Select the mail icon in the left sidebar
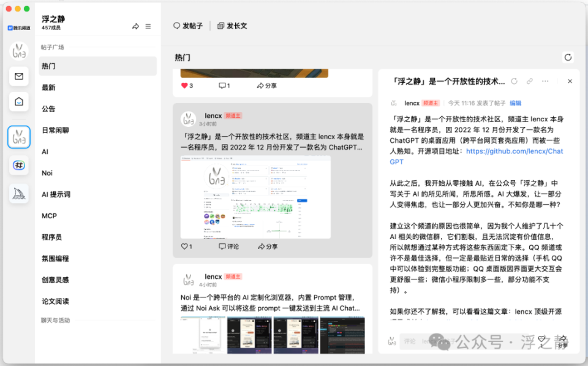The image size is (588, 366). point(18,76)
